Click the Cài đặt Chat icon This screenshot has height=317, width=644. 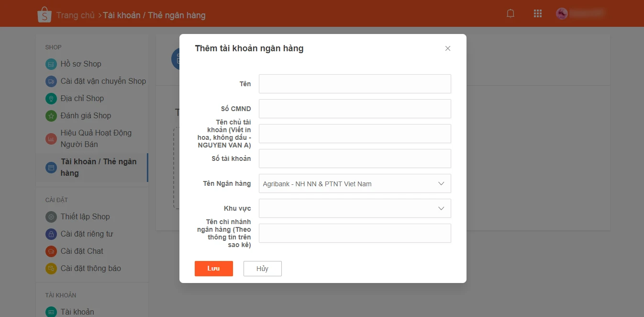pos(51,251)
